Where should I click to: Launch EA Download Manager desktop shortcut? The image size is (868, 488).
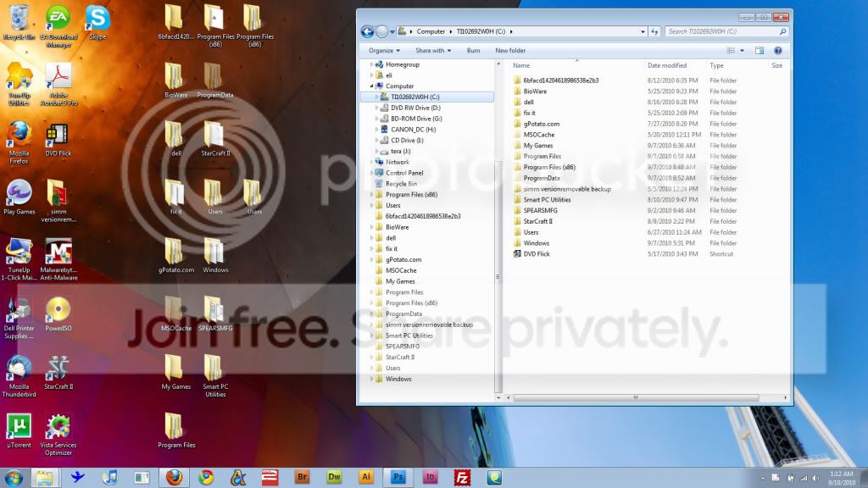tap(58, 26)
